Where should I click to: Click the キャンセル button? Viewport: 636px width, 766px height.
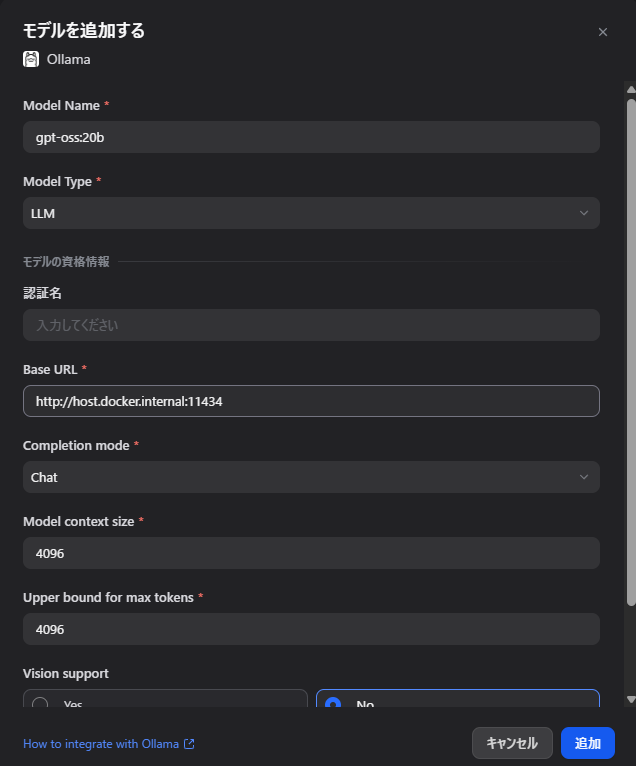(512, 743)
